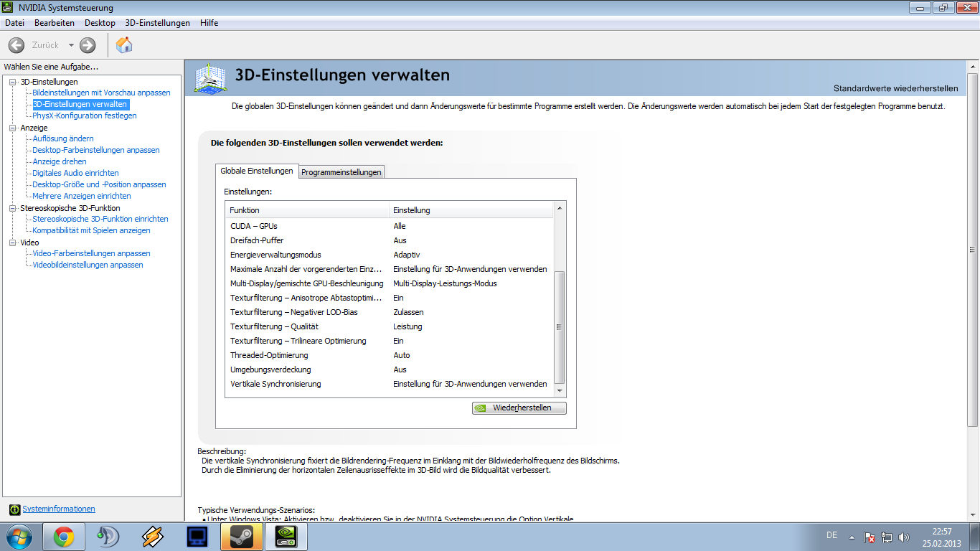
Task: Open Bildeinstellungen mit Vorschau anpassen
Action: (x=102, y=93)
